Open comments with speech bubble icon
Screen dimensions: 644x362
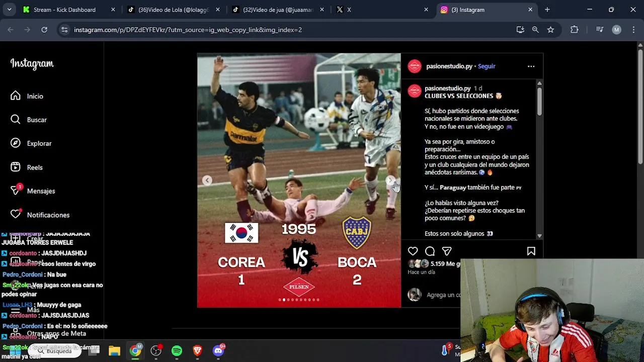pos(430,251)
